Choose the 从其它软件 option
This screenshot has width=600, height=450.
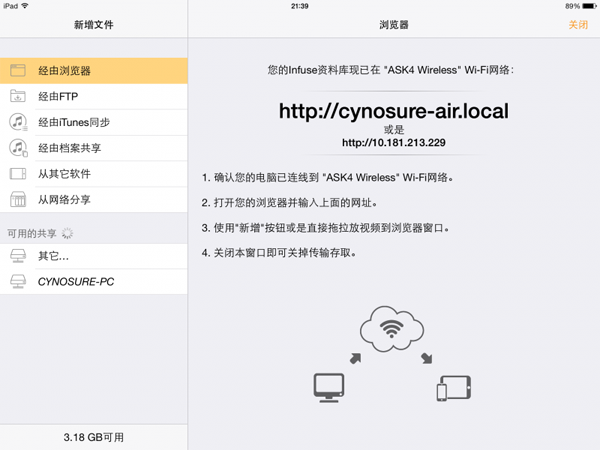point(94,174)
